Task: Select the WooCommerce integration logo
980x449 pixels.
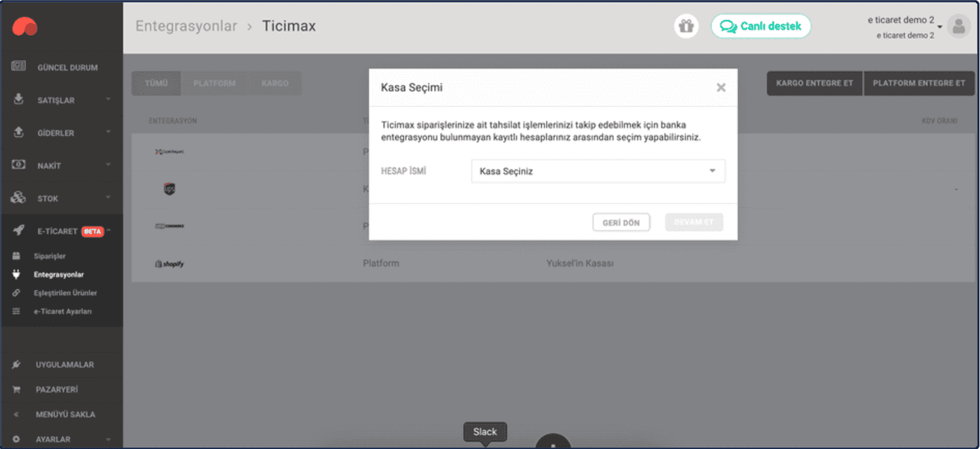Action: click(169, 226)
